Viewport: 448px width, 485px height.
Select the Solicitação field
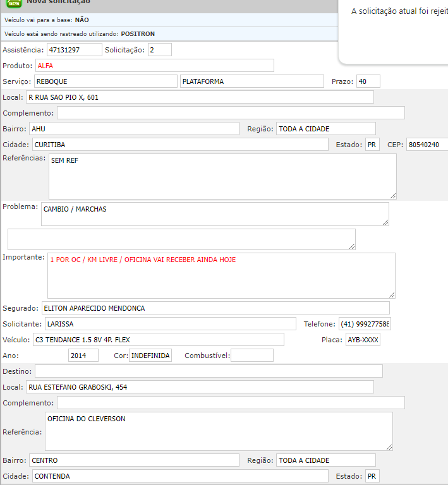159,50
